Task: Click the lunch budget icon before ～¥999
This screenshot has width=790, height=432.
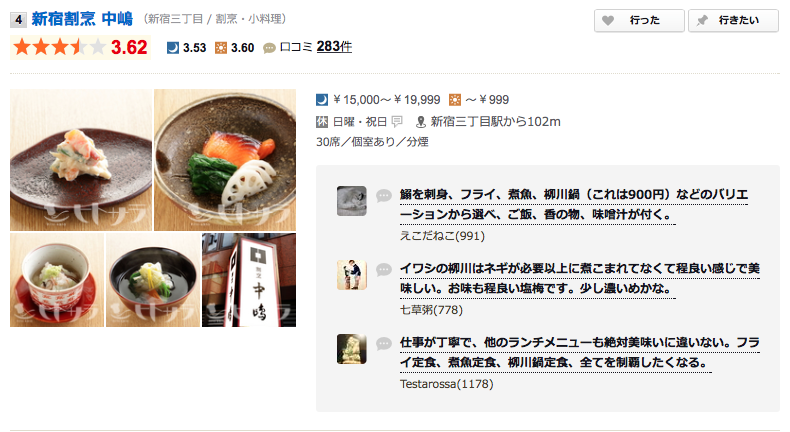Action: (x=456, y=99)
